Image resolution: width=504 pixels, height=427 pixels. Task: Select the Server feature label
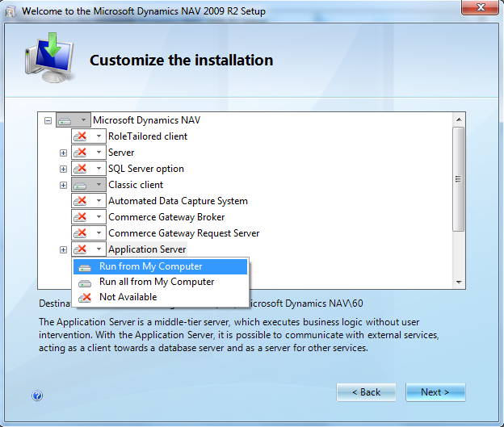coord(121,153)
